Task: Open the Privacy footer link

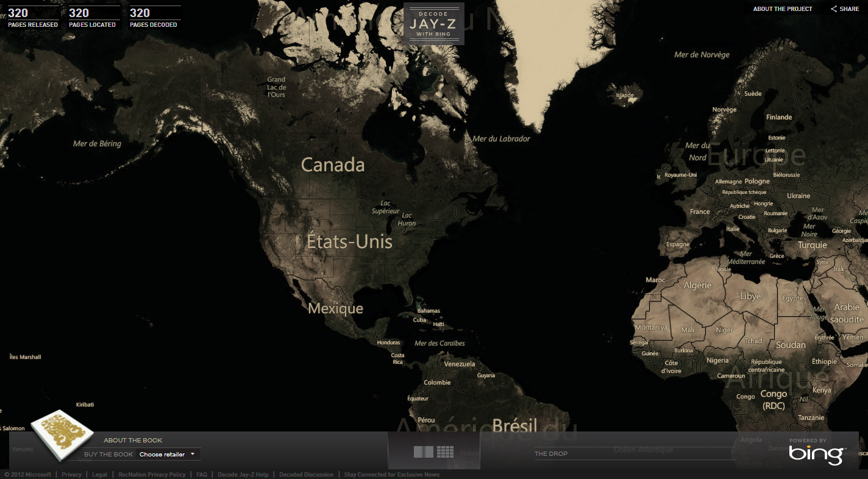Action: 71,474
